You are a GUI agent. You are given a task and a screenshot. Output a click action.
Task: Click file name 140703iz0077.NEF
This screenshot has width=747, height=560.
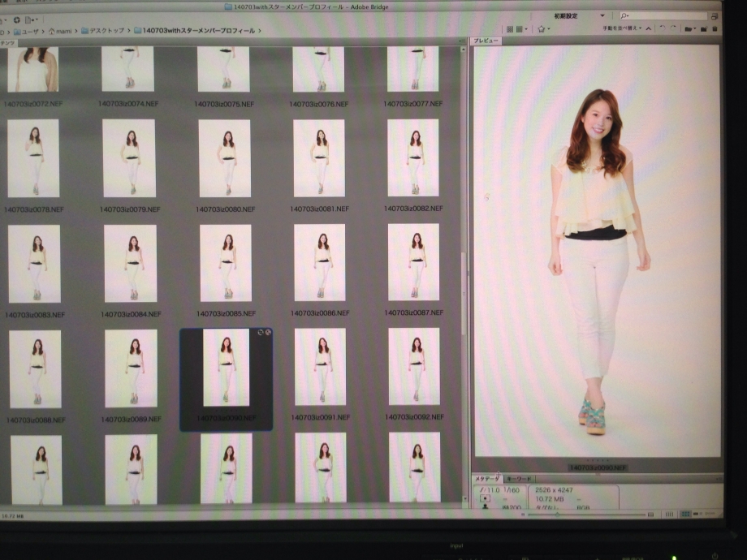click(x=413, y=103)
